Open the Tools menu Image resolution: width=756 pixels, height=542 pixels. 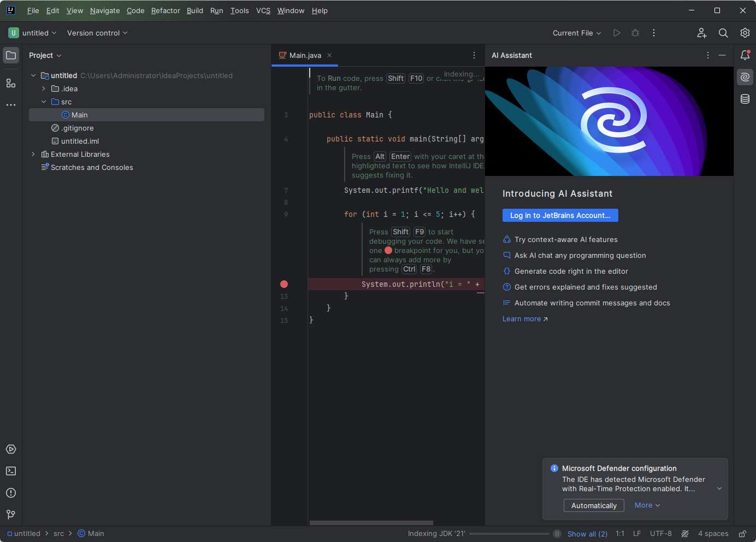point(239,10)
